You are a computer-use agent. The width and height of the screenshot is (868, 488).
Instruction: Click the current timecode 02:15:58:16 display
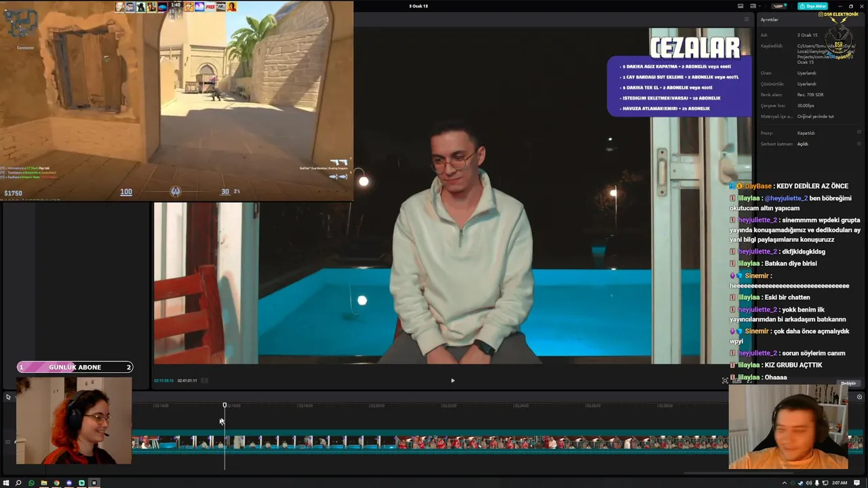tap(163, 381)
